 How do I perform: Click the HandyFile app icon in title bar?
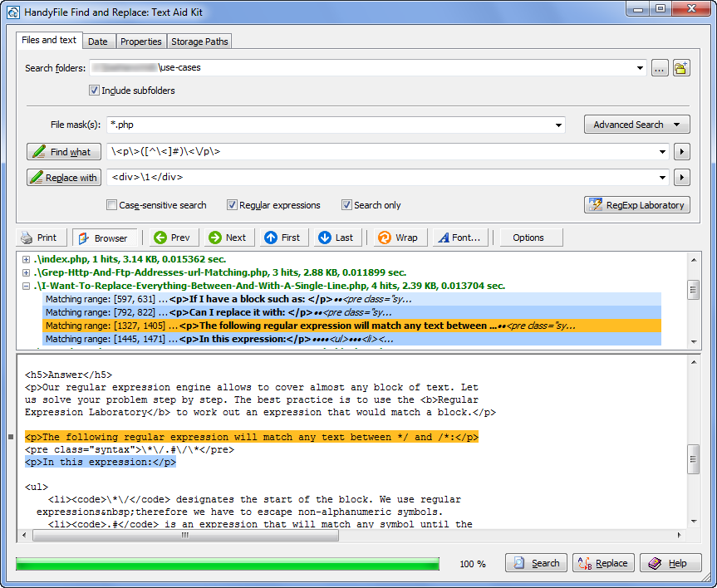point(12,12)
